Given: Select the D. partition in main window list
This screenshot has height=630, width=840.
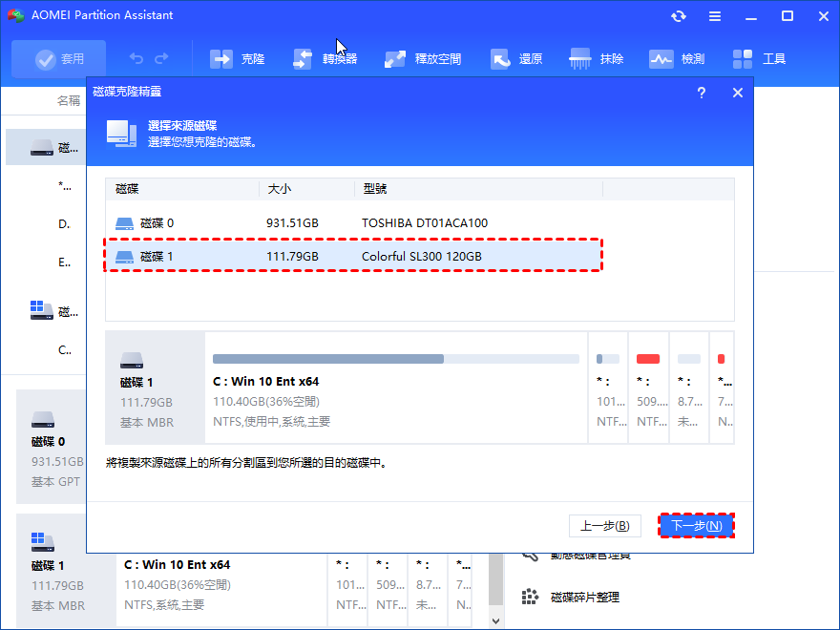Looking at the screenshot, I should pyautogui.click(x=64, y=224).
